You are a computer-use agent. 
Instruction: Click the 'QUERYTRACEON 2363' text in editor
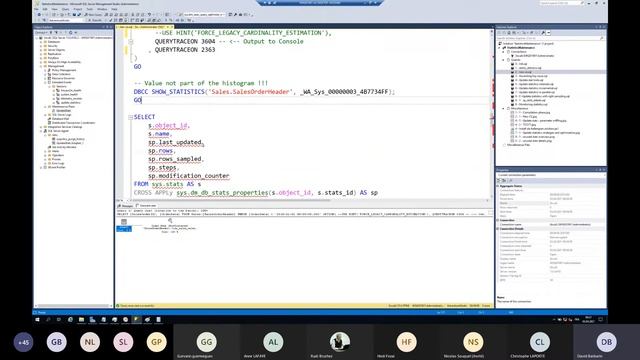point(184,50)
